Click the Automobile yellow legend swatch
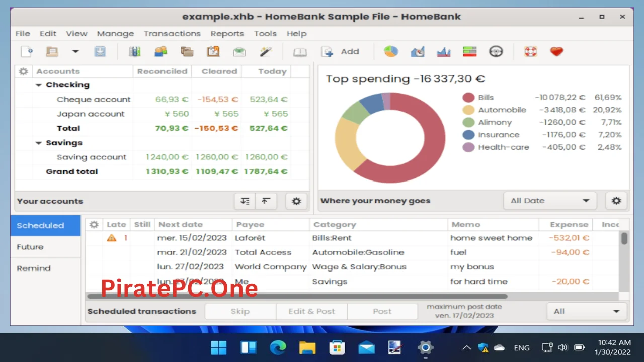Screen dimensions: 644x362 [x=468, y=110]
